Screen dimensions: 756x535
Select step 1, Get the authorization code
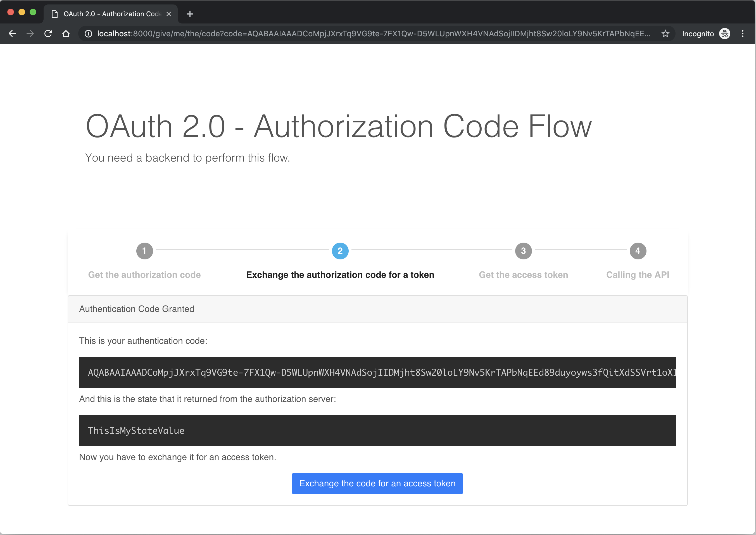click(144, 251)
